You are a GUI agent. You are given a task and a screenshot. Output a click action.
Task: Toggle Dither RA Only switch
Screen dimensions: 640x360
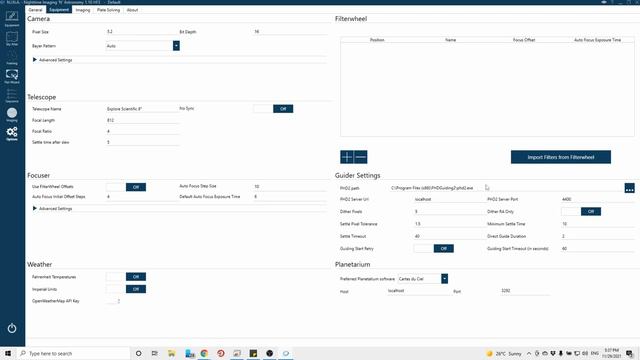[x=581, y=211]
